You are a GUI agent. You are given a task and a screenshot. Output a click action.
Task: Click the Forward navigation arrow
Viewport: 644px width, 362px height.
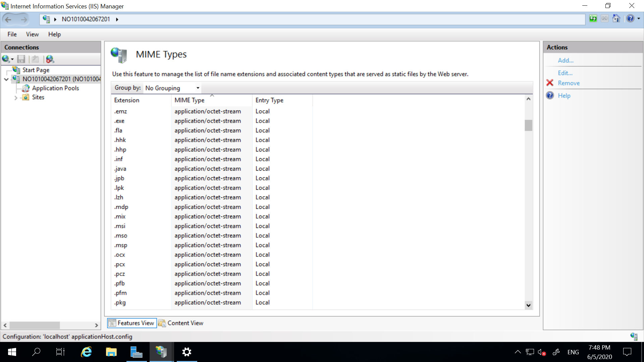[x=24, y=19]
